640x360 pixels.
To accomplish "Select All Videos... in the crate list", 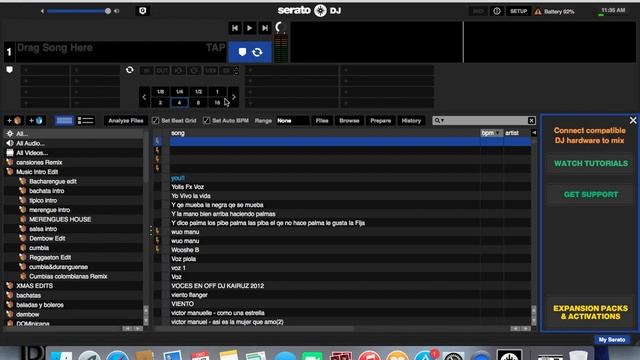I will point(32,153).
